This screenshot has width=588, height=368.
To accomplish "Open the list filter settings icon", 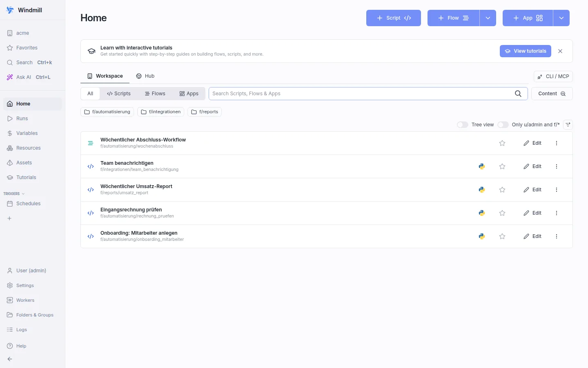I will coord(568,125).
